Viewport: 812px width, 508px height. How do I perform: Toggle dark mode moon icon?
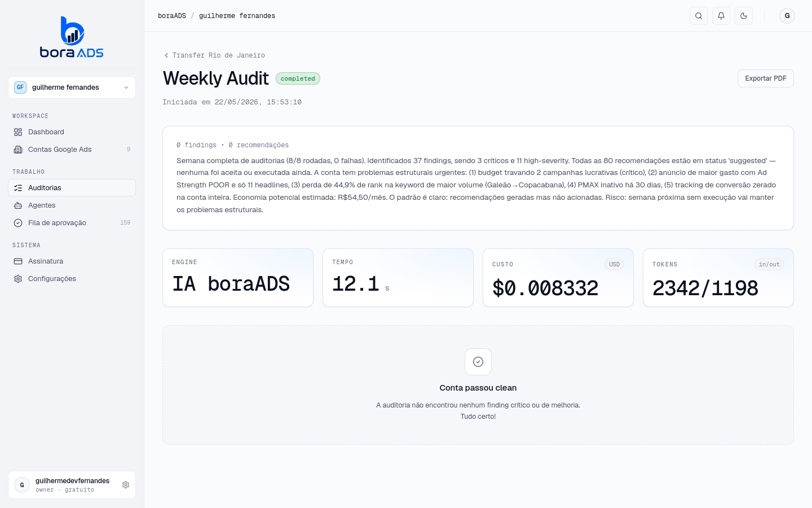click(x=744, y=16)
